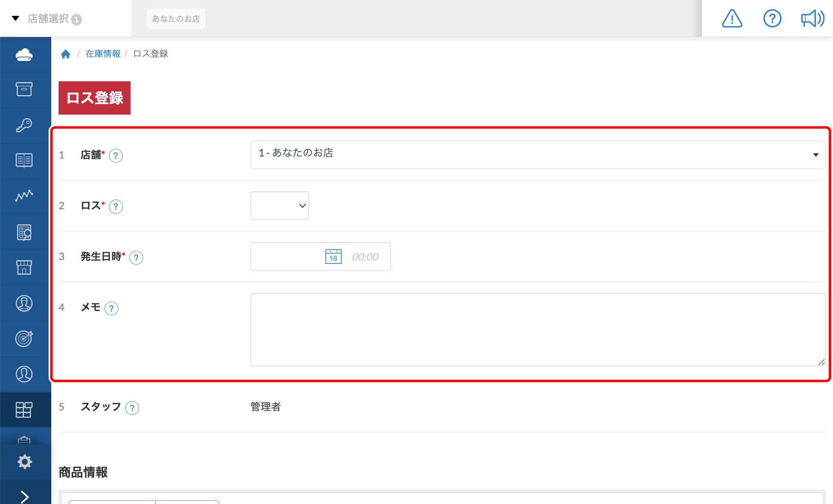833x504 pixels.
Task: Open the calendar date picker icon
Action: 333,256
